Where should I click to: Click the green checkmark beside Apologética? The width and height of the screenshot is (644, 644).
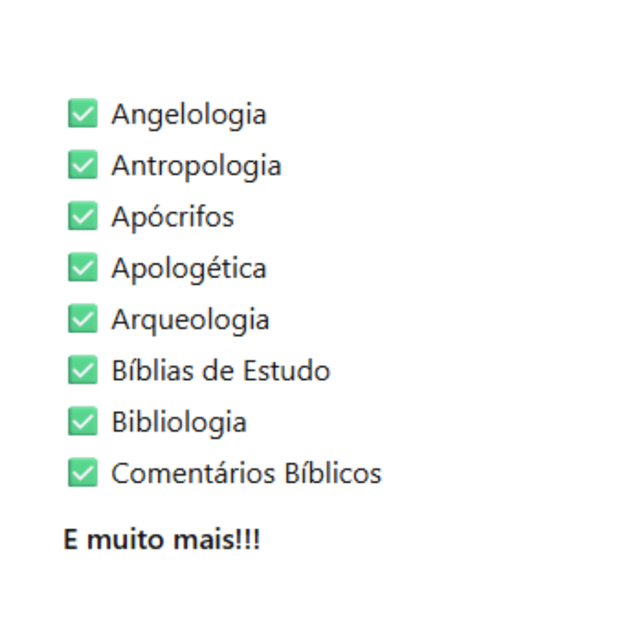(x=82, y=267)
